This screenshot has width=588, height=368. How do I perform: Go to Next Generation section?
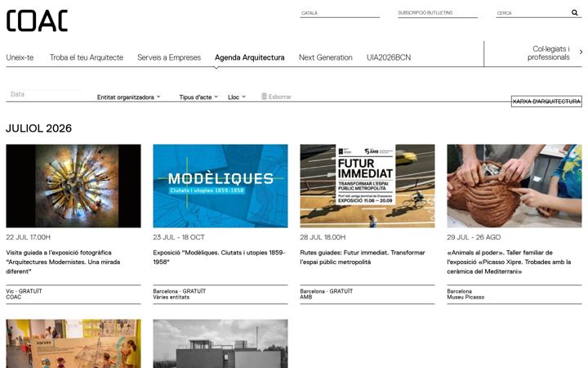326,57
